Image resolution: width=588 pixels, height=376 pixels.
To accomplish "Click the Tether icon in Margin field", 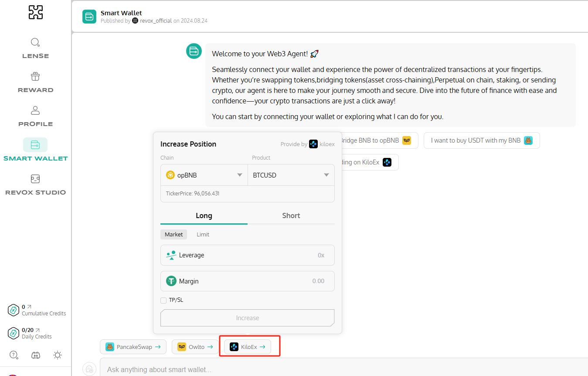I will 171,281.
